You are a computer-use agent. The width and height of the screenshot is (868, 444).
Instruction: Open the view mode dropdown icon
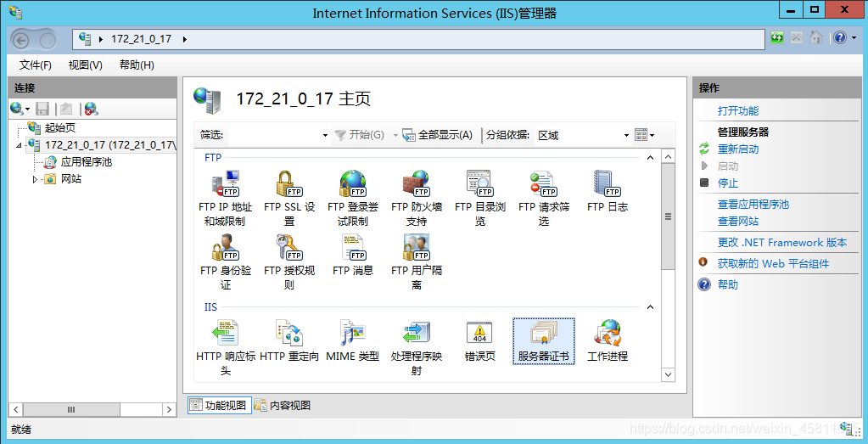point(645,135)
